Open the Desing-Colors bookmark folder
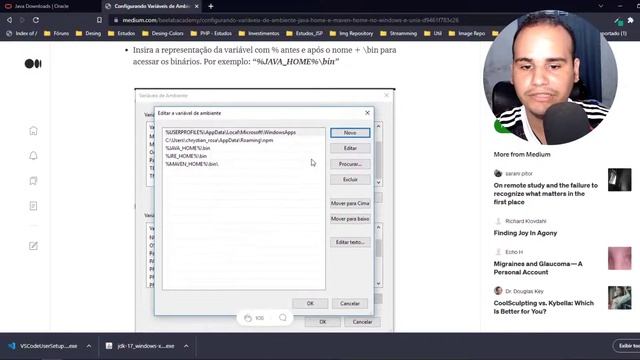 tap(162, 33)
